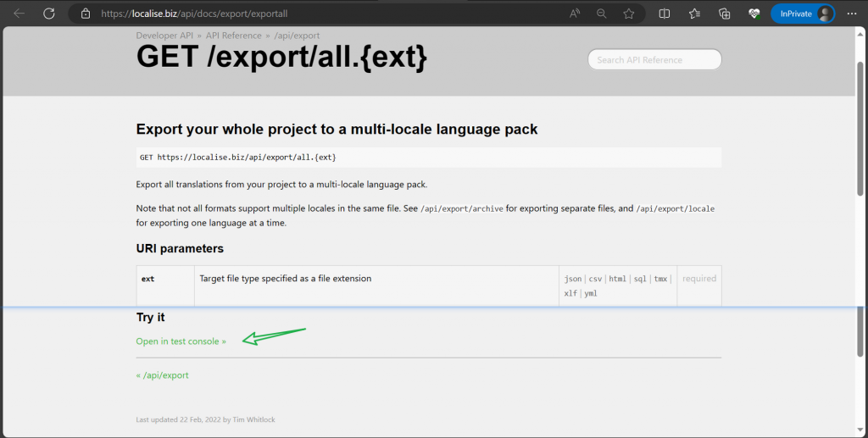Viewport: 868px width, 438px height.
Task: Open in test console link
Action: [181, 341]
